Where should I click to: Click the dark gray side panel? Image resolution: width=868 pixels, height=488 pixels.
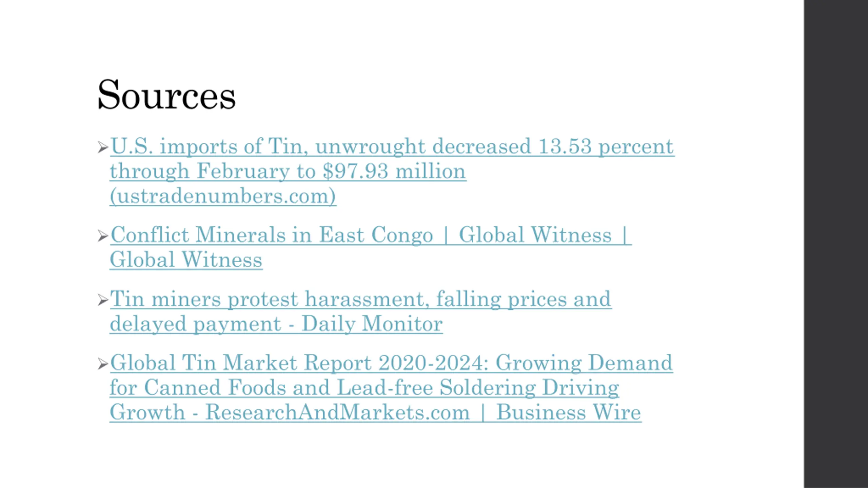click(x=836, y=244)
